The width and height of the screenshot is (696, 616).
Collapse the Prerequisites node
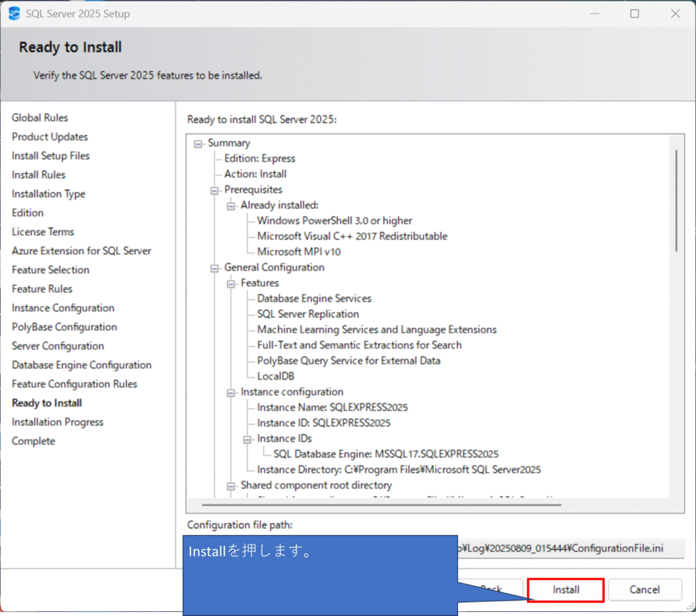214,191
